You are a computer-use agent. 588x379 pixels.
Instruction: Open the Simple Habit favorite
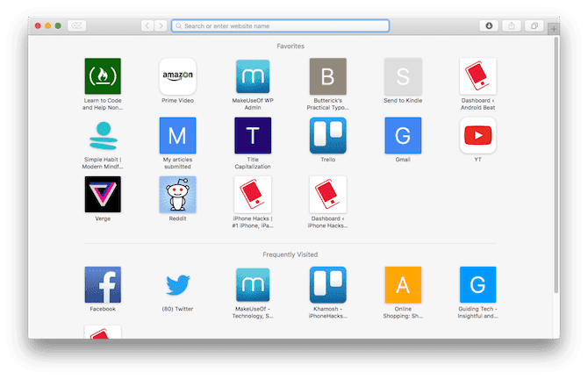103,135
